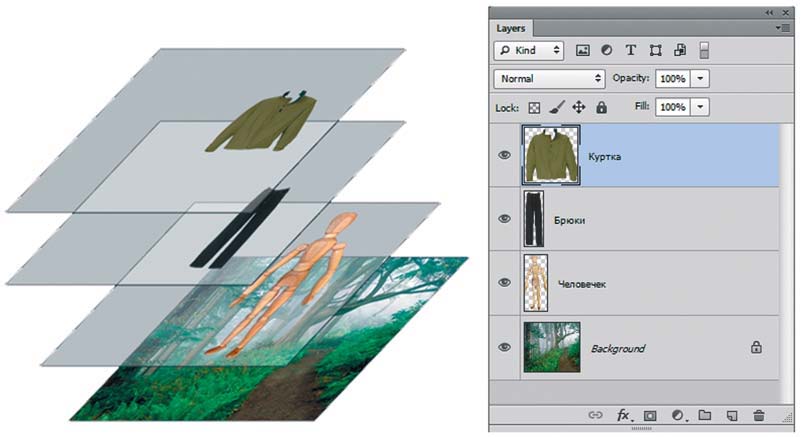Image resolution: width=804 pixels, height=437 pixels.
Task: Select the Человечек layer thumbnail
Action: 536,283
